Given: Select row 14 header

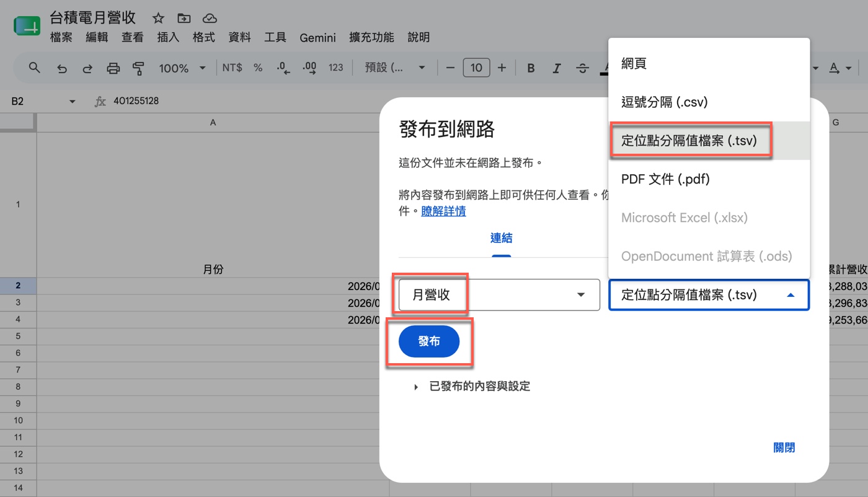Looking at the screenshot, I should pyautogui.click(x=18, y=488).
